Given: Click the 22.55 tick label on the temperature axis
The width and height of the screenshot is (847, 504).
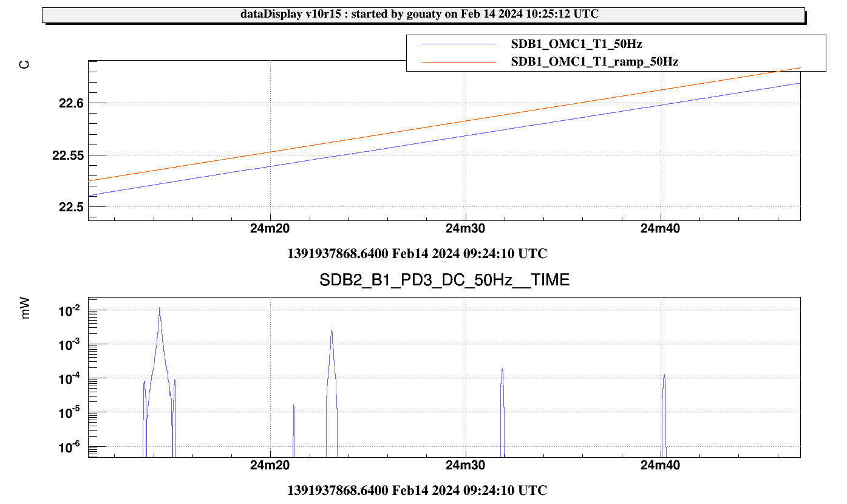Looking at the screenshot, I should point(66,155).
